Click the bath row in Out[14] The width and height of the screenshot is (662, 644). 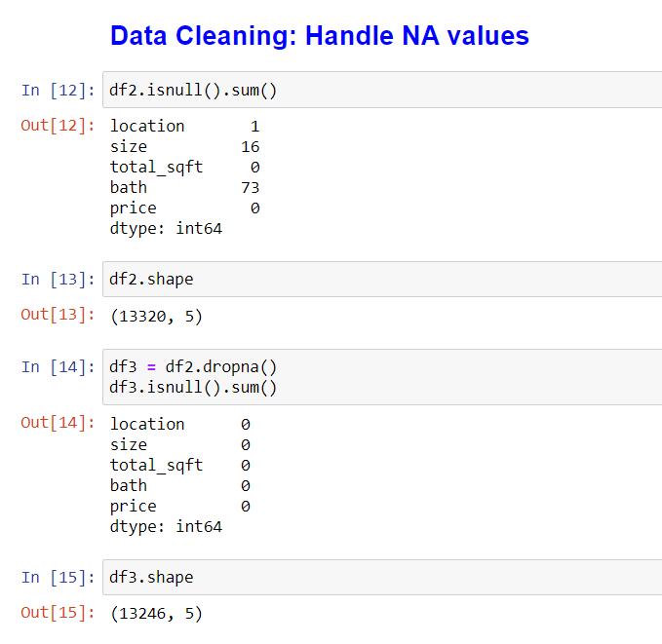click(x=180, y=486)
